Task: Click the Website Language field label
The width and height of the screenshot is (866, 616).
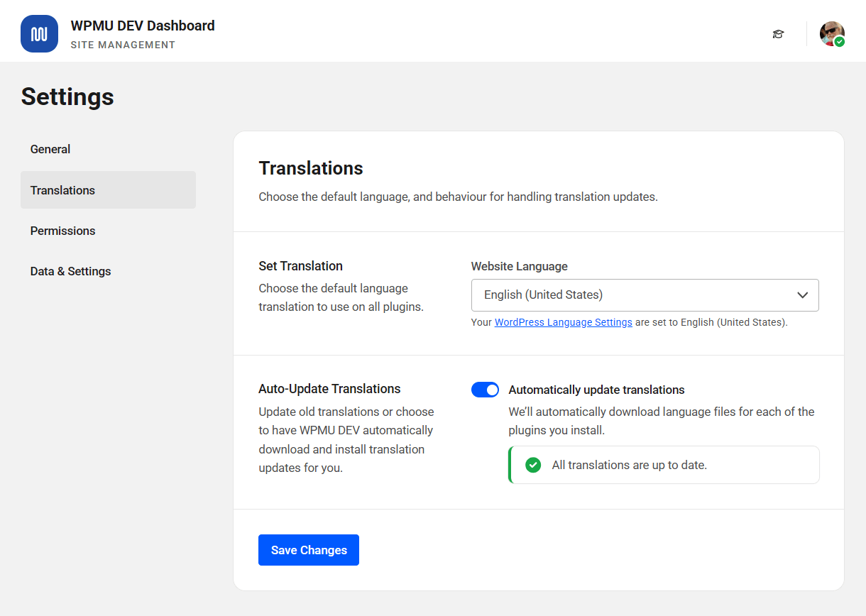Action: (x=520, y=267)
